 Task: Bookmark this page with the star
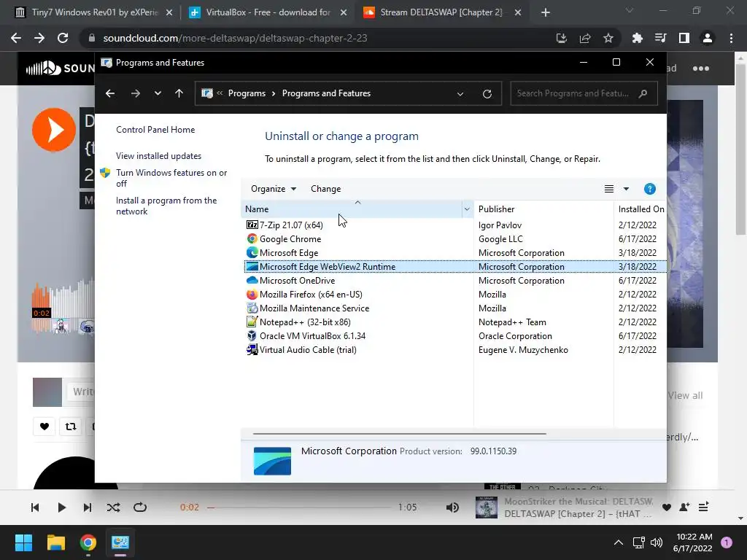click(x=608, y=38)
